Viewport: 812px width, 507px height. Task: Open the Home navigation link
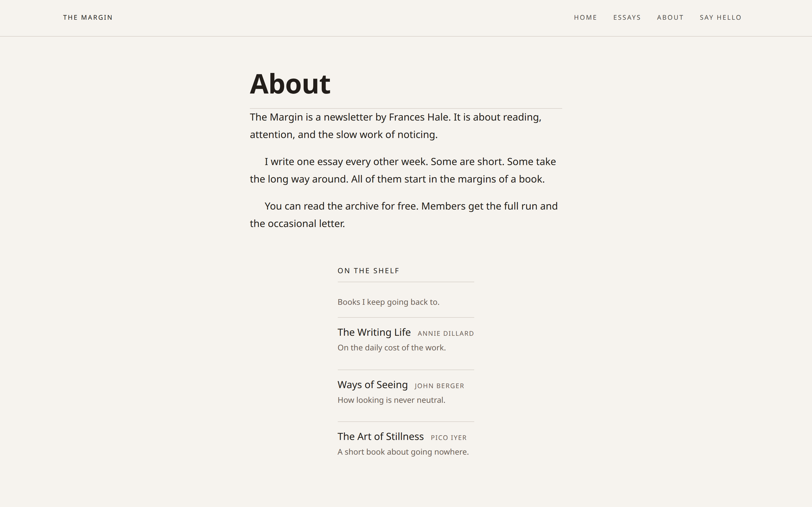tap(585, 17)
